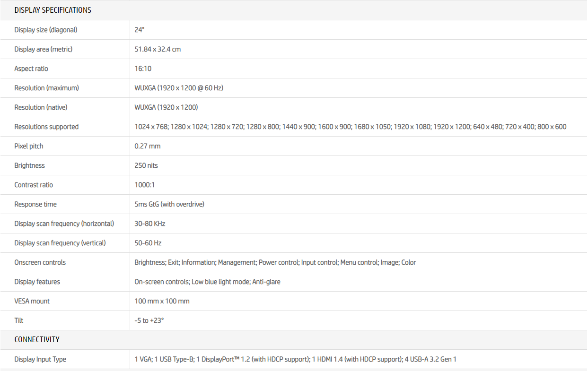Select the -5 to +23° tilt value
This screenshot has width=588, height=371.
[x=149, y=320]
